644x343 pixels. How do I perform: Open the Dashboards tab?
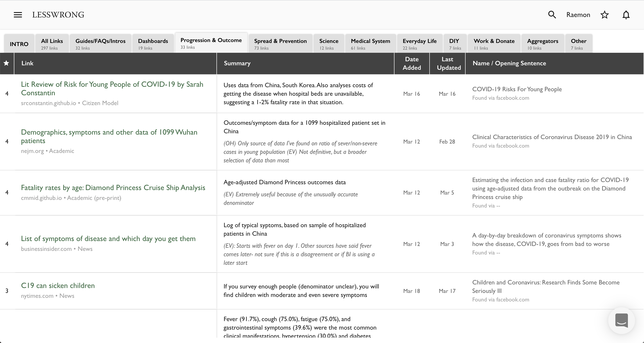(153, 44)
